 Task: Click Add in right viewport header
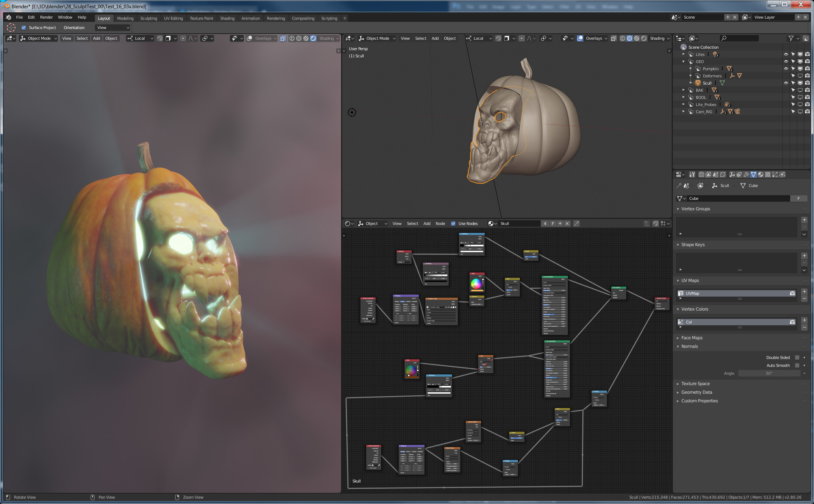click(435, 38)
